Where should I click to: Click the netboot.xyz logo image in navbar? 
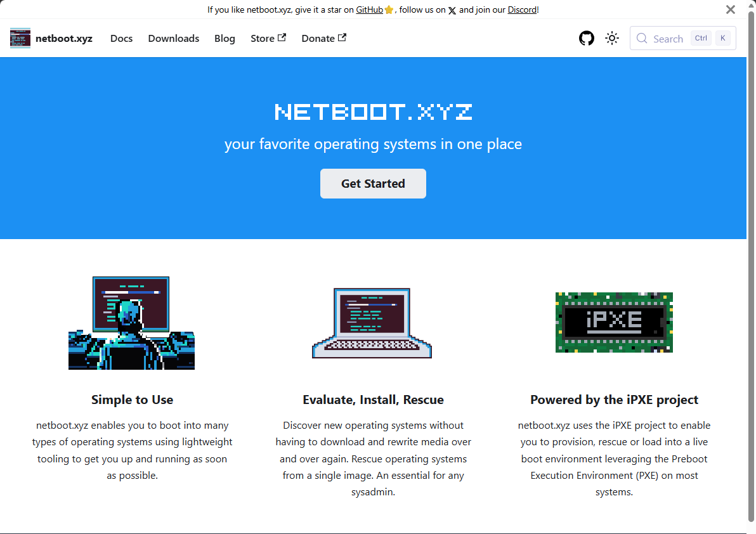pyautogui.click(x=20, y=38)
